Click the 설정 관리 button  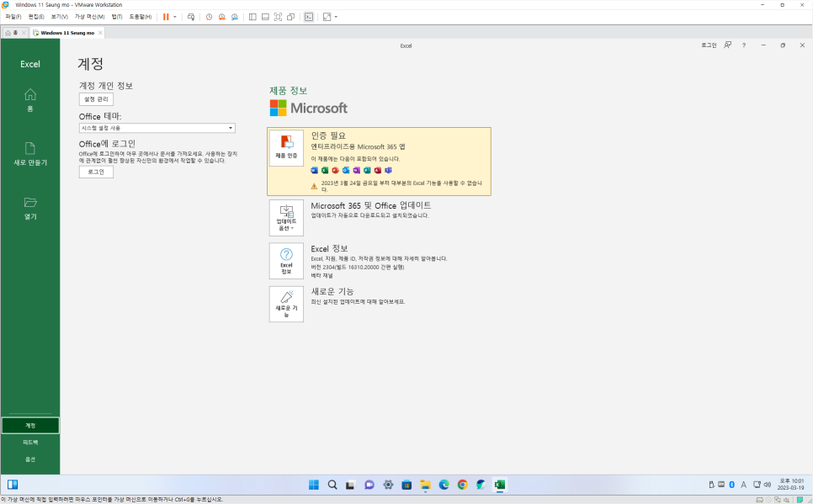(x=96, y=98)
